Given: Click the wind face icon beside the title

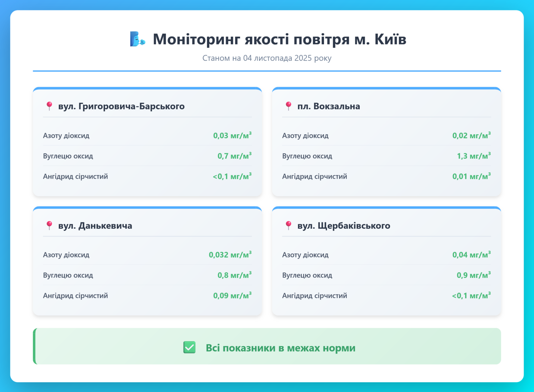Looking at the screenshot, I should [137, 39].
